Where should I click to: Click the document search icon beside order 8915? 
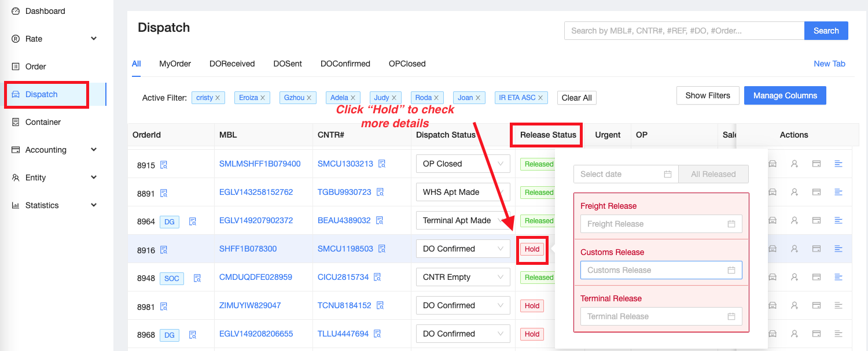164,165
